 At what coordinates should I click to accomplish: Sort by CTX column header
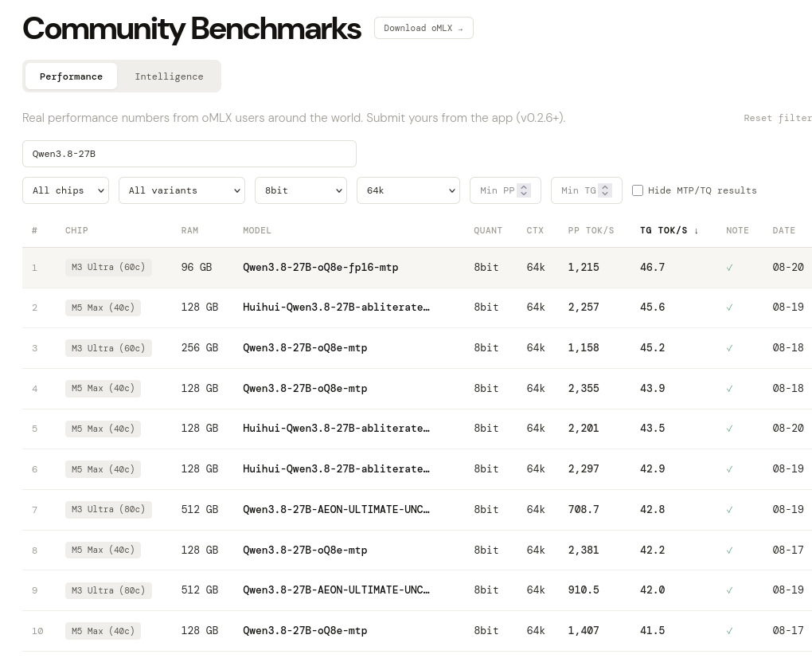[x=535, y=230]
